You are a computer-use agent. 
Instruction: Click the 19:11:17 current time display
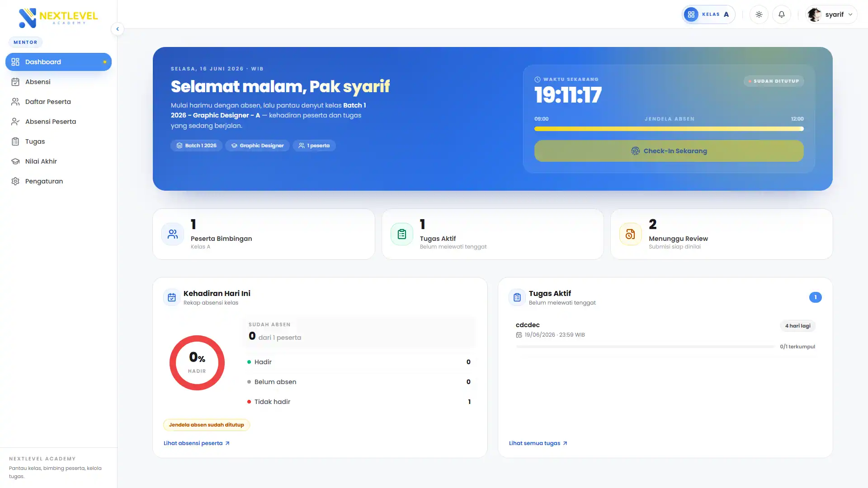click(x=568, y=95)
